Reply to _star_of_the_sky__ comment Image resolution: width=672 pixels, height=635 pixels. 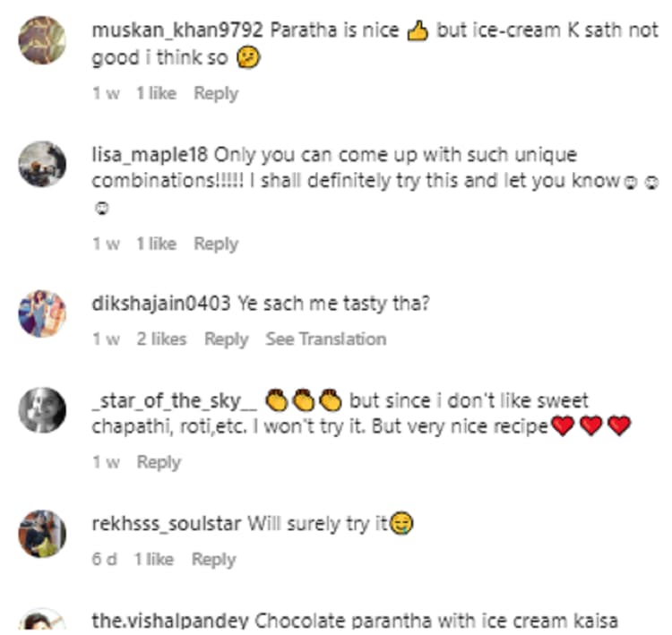tap(159, 462)
